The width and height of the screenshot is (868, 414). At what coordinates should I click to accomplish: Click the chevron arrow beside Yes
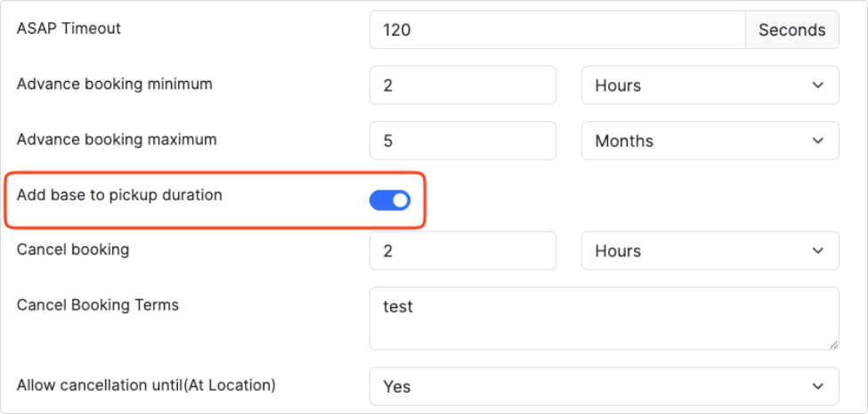point(817,386)
